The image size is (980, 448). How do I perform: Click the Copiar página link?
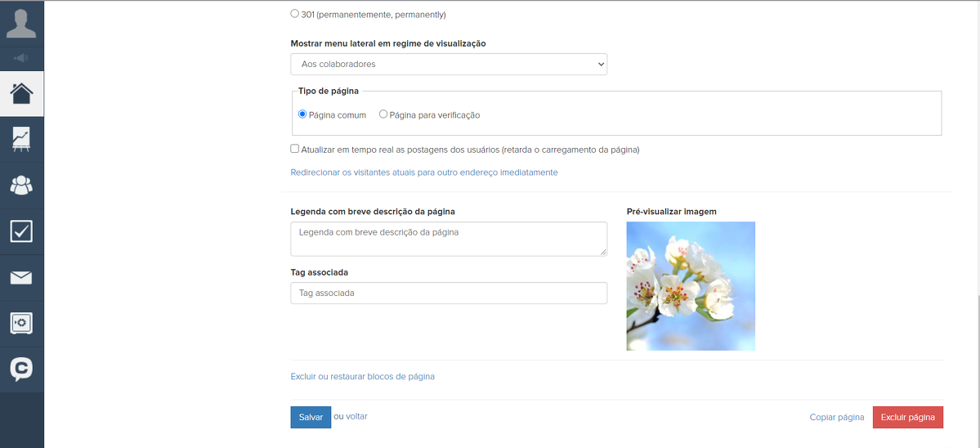tap(836, 417)
